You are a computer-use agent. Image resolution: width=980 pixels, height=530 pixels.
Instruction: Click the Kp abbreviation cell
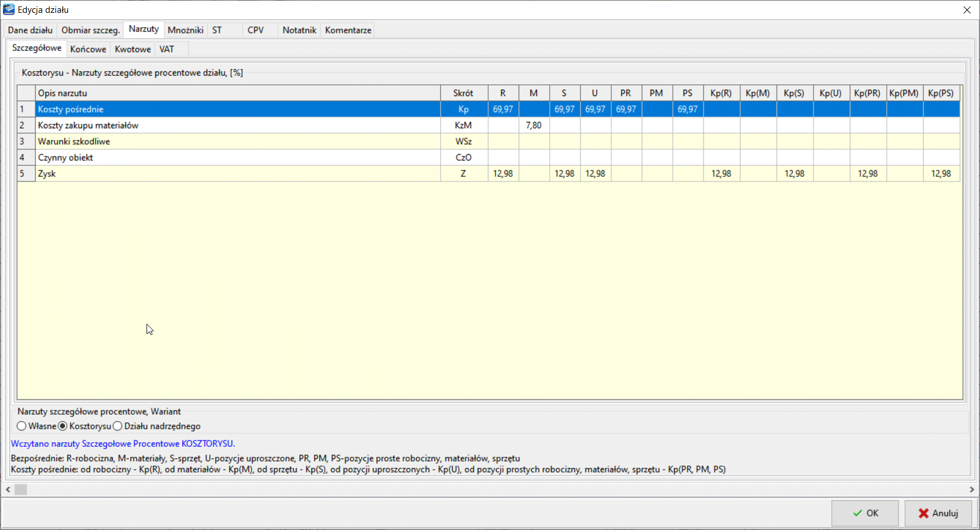coord(464,109)
